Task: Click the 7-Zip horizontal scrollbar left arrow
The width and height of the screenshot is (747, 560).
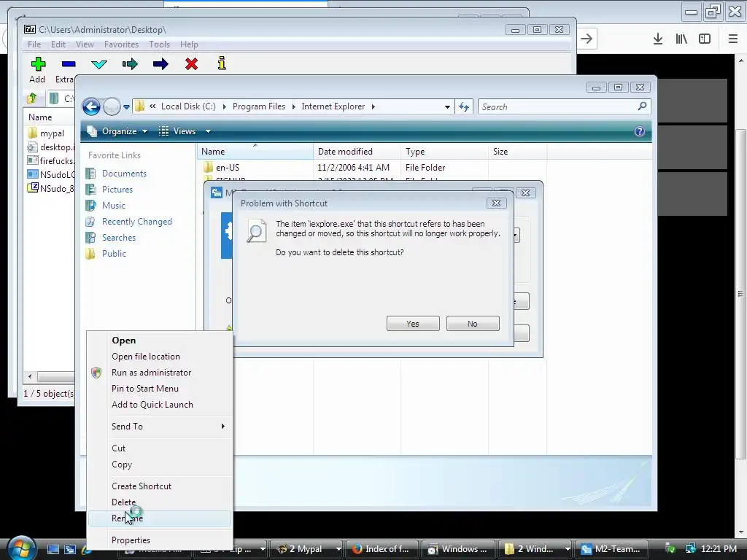Action: pyautogui.click(x=30, y=377)
